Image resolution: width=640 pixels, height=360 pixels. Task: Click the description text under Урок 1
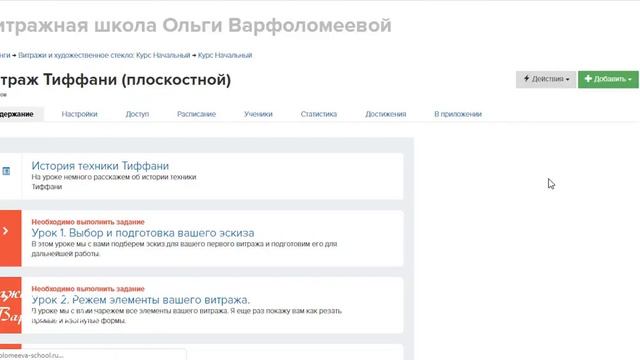click(184, 249)
